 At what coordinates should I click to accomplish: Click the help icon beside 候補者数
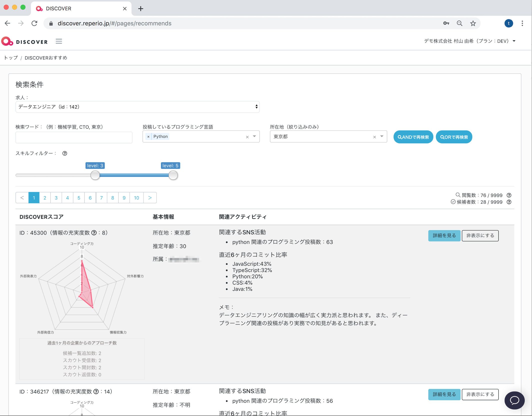(x=509, y=202)
